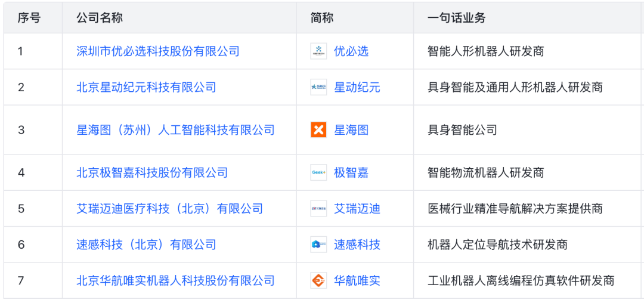Click serial number 2 in 星动纪元 row
This screenshot has width=644, height=303.
pos(21,88)
